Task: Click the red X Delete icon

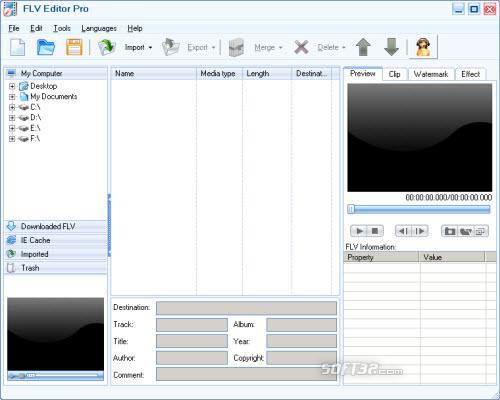Action: click(301, 47)
